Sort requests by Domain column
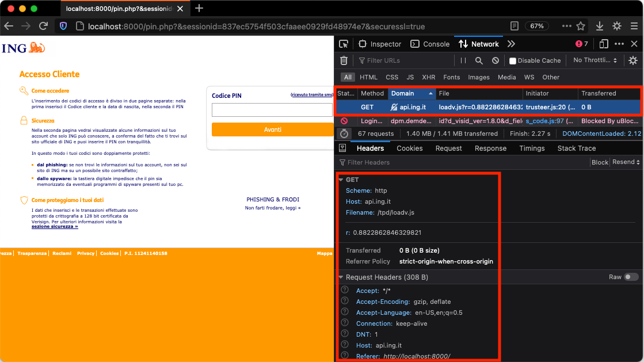The width and height of the screenshot is (644, 362). click(x=412, y=93)
